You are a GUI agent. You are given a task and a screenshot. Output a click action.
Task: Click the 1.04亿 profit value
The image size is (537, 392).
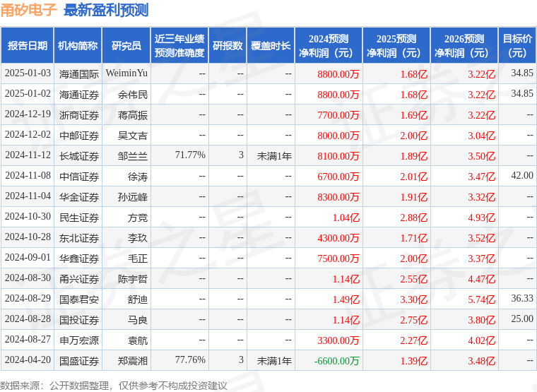coord(346,218)
